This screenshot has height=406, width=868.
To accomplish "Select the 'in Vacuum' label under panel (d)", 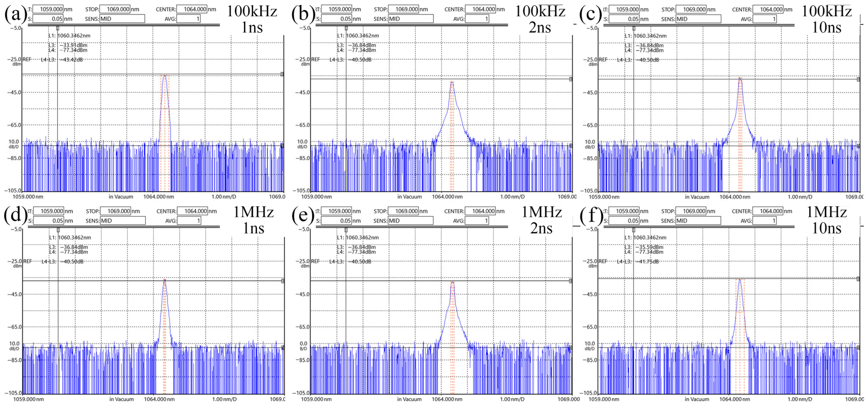I will (x=122, y=399).
